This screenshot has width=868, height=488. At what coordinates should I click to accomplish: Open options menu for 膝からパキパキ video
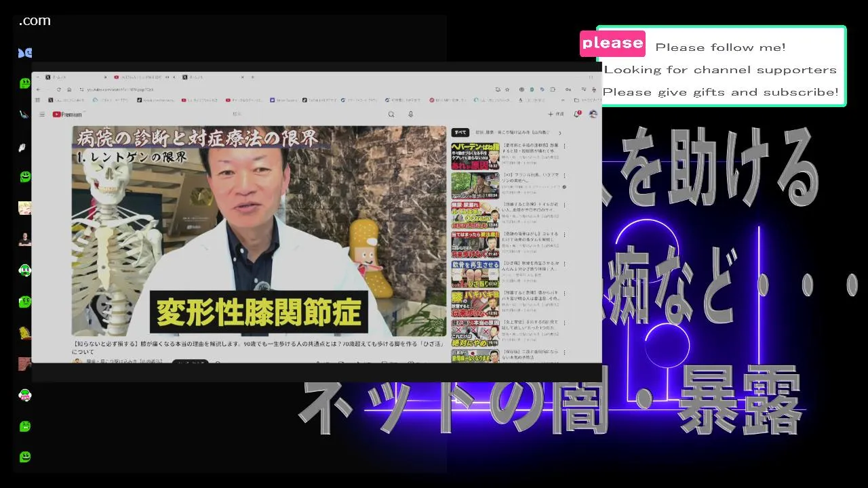click(x=564, y=293)
